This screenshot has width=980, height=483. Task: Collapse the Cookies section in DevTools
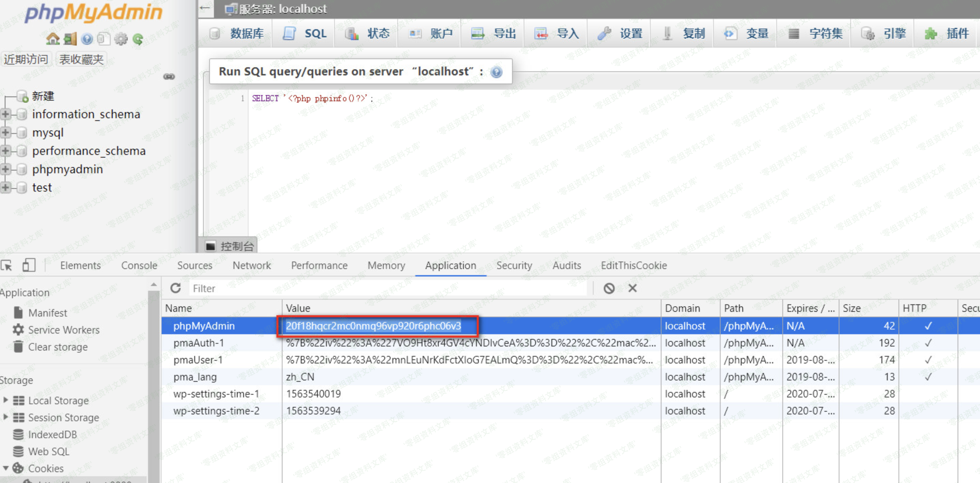coord(5,468)
